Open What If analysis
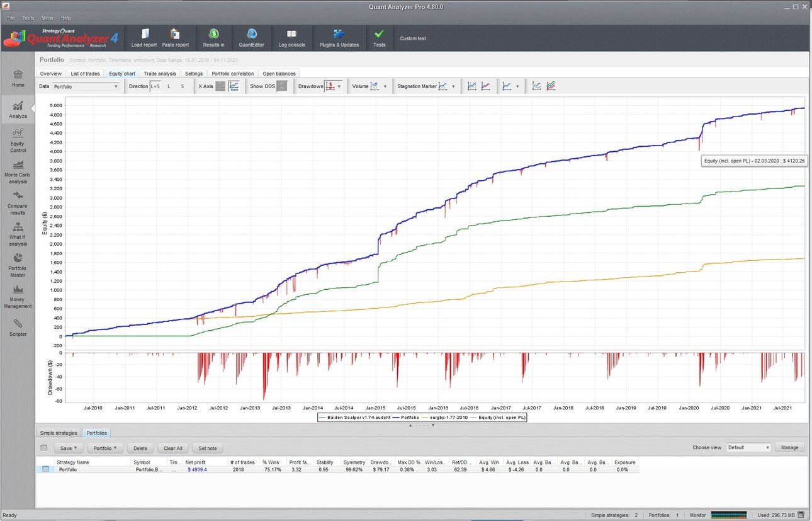Screen dimensions: 812x521 18,234
